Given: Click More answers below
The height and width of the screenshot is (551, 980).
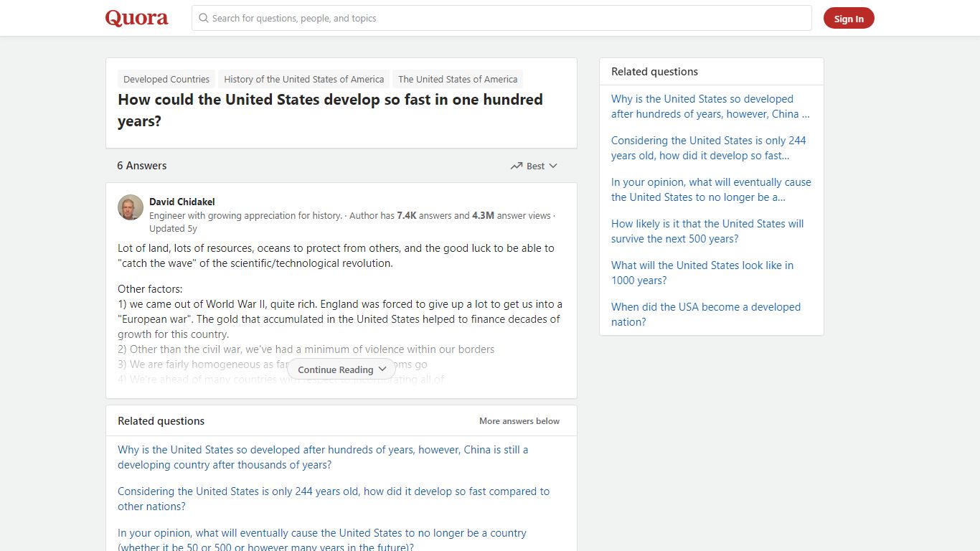Looking at the screenshot, I should click(519, 421).
